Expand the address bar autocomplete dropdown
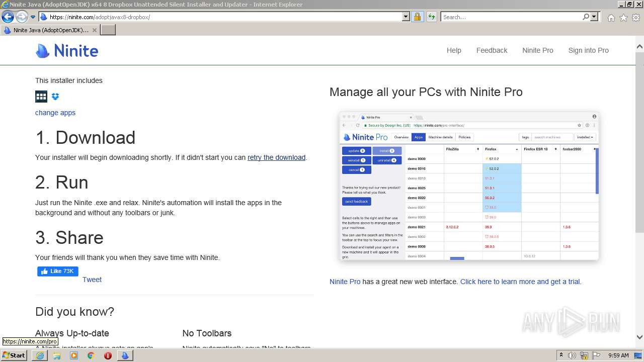644x362 pixels. pos(406,17)
